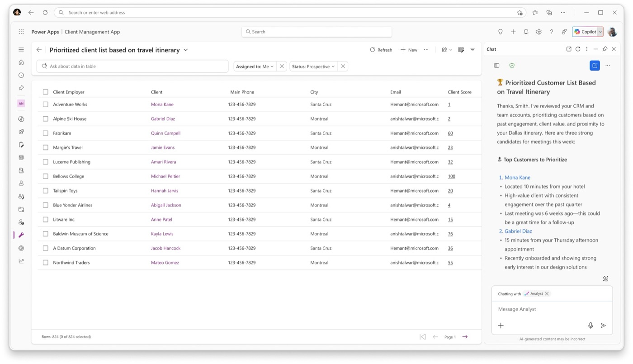
Task: Open Mona Kane client link in table
Action: click(x=162, y=104)
